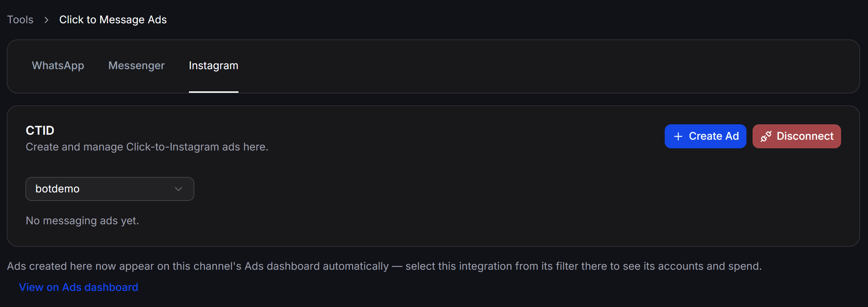868x307 pixels.
Task: Click the white underline beneath Instagram tab
Action: [214, 92]
